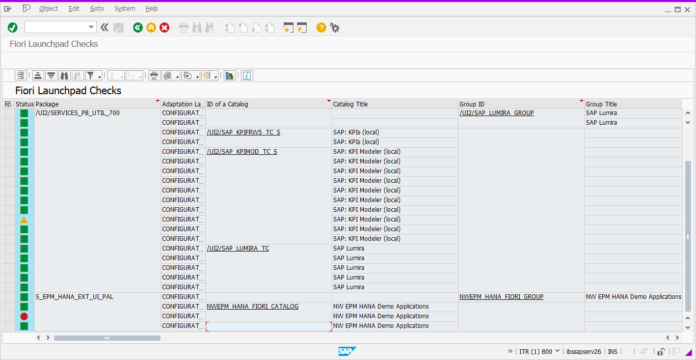Image resolution: width=696 pixels, height=360 pixels.
Task: Click the End User Documentation info icon
Action: pyautogui.click(x=247, y=75)
